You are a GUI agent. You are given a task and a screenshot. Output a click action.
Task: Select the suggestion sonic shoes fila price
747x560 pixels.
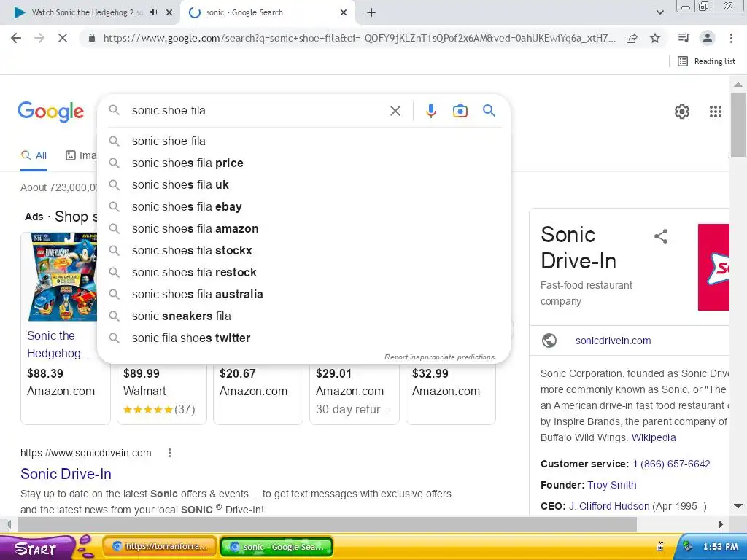pos(304,163)
